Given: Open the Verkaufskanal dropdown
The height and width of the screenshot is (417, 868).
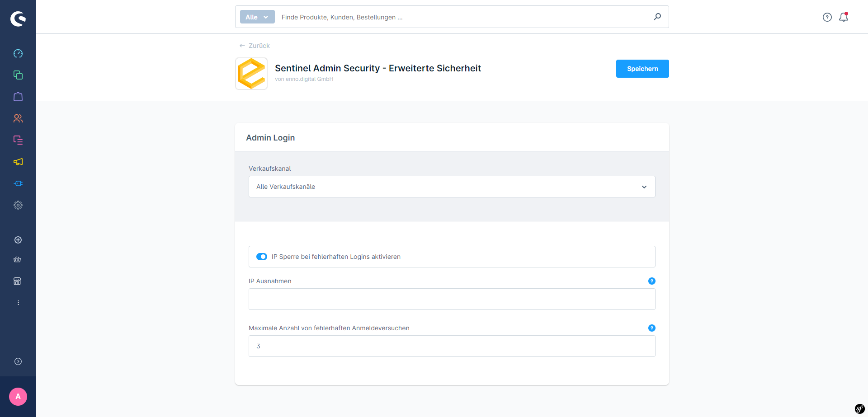Looking at the screenshot, I should click(452, 187).
